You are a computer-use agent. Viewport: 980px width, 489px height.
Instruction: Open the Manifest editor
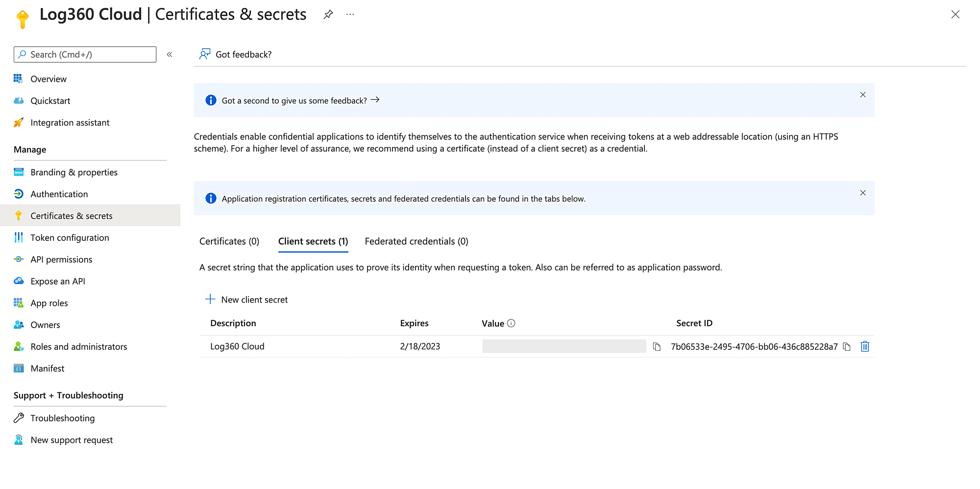[x=47, y=368]
